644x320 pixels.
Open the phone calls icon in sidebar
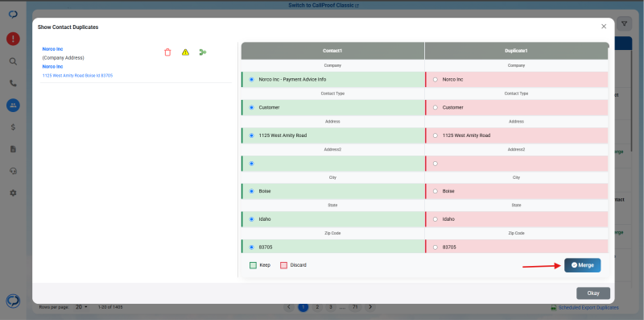(13, 84)
